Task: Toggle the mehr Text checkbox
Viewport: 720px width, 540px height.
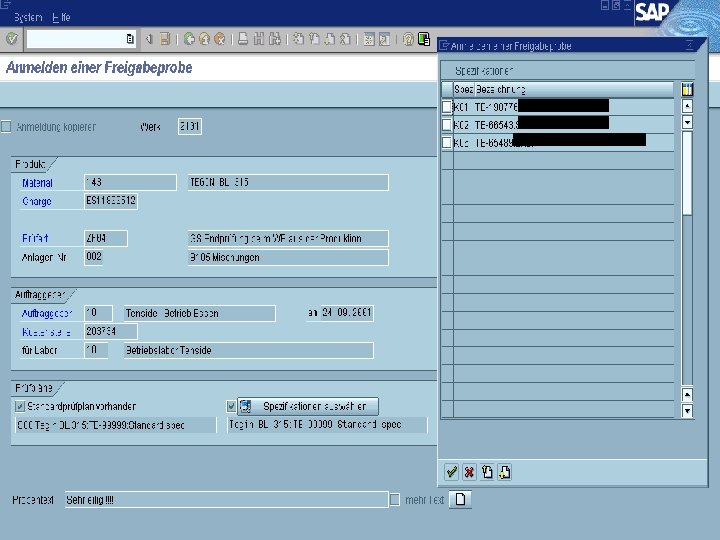Action: (394, 500)
